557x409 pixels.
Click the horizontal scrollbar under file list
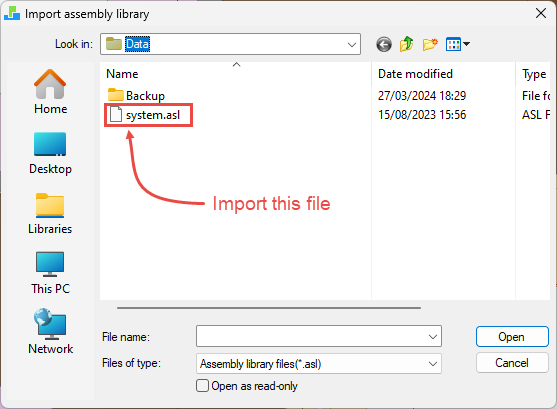269,308
